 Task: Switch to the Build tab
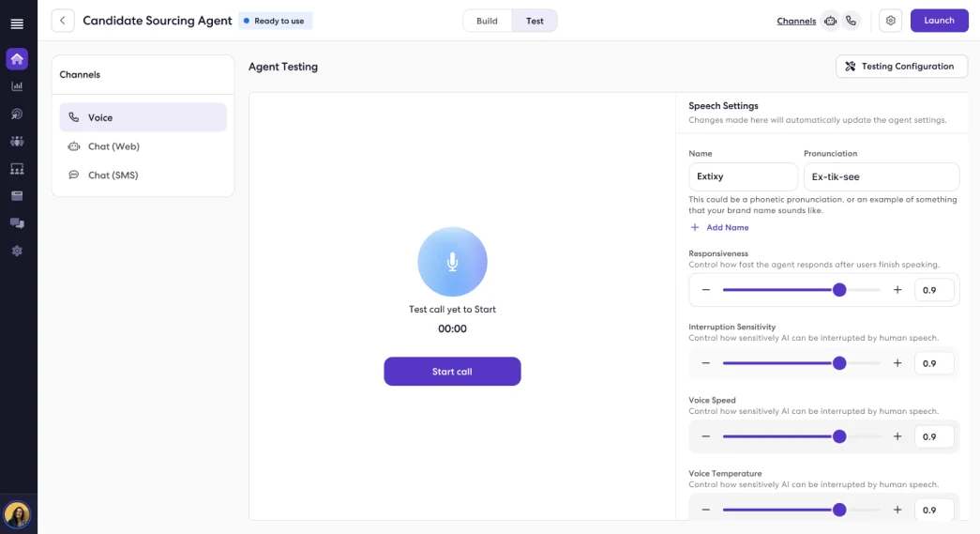tap(487, 21)
